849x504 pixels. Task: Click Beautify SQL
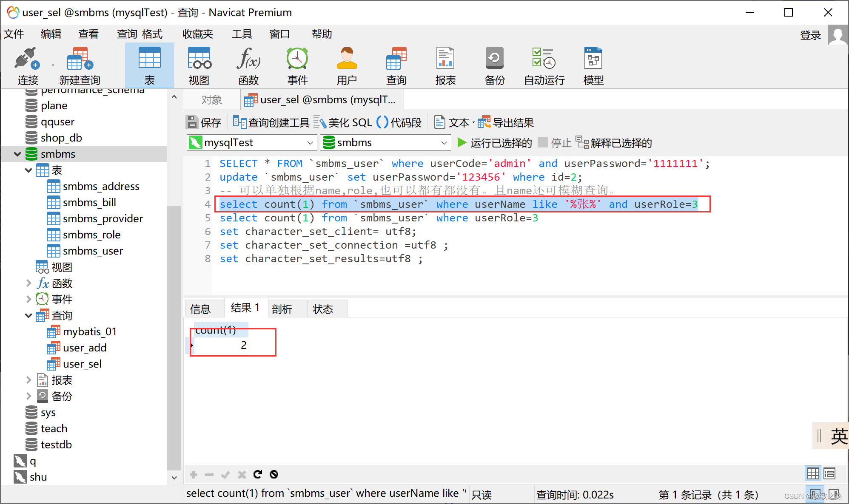tap(343, 122)
